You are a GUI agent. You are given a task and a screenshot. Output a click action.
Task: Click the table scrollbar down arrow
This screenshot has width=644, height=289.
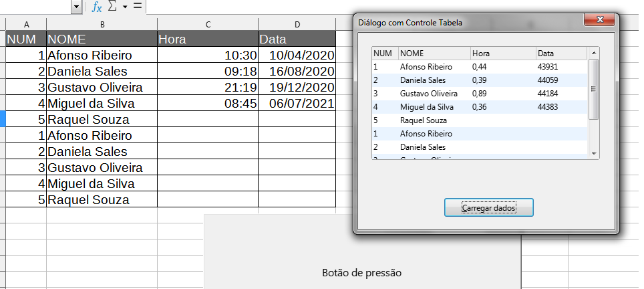pyautogui.click(x=594, y=153)
